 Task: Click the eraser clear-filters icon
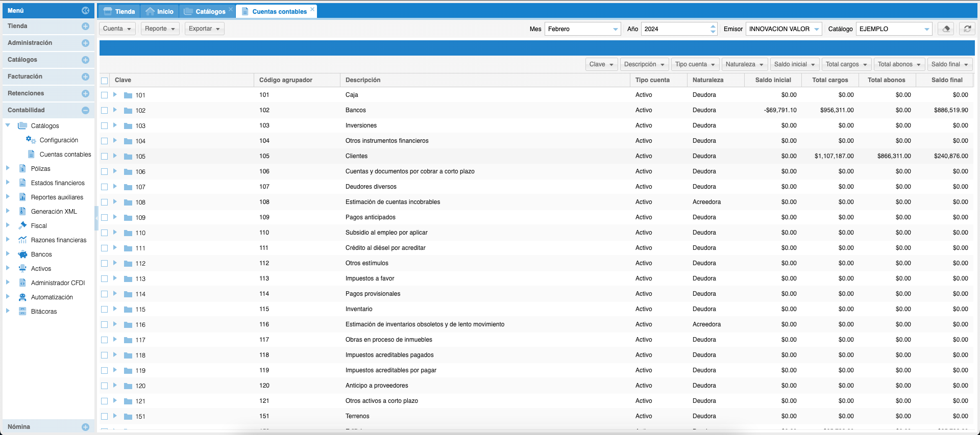(946, 29)
